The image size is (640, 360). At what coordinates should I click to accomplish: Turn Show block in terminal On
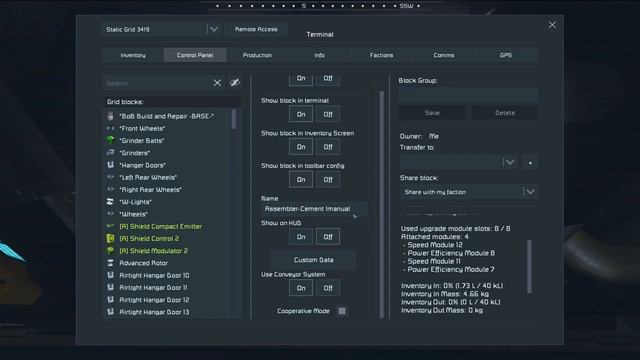pyautogui.click(x=301, y=114)
